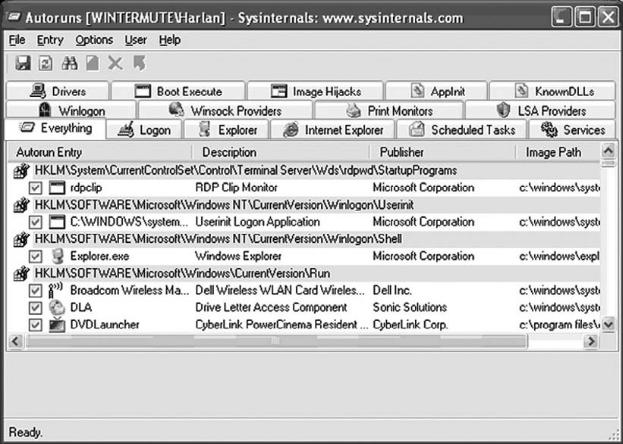This screenshot has height=444, width=623.
Task: Click the Userinit entry window icon
Action: click(57, 222)
